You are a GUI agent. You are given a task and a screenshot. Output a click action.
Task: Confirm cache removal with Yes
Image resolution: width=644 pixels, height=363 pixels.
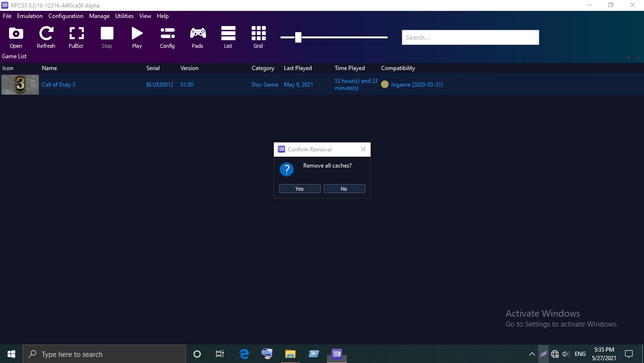click(x=299, y=189)
